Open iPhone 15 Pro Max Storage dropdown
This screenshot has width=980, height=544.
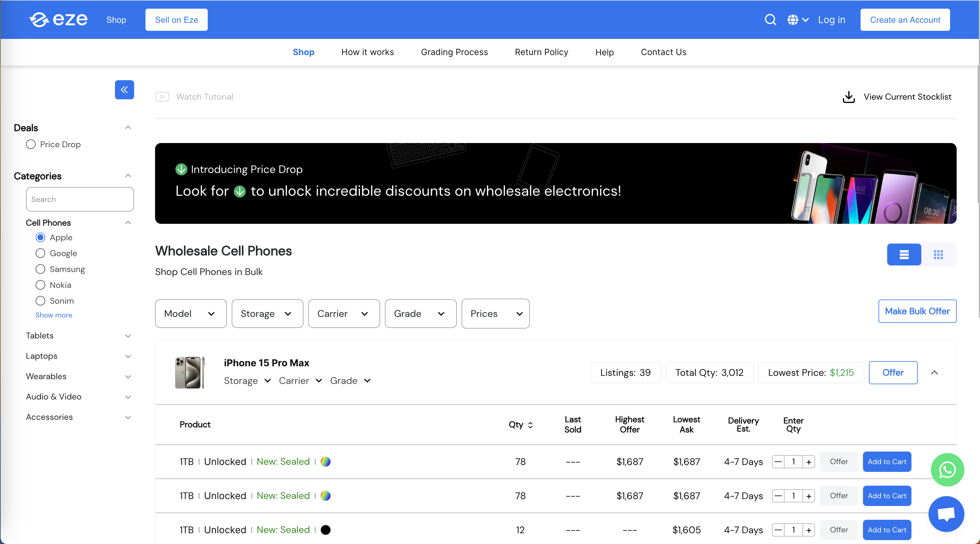pos(247,381)
